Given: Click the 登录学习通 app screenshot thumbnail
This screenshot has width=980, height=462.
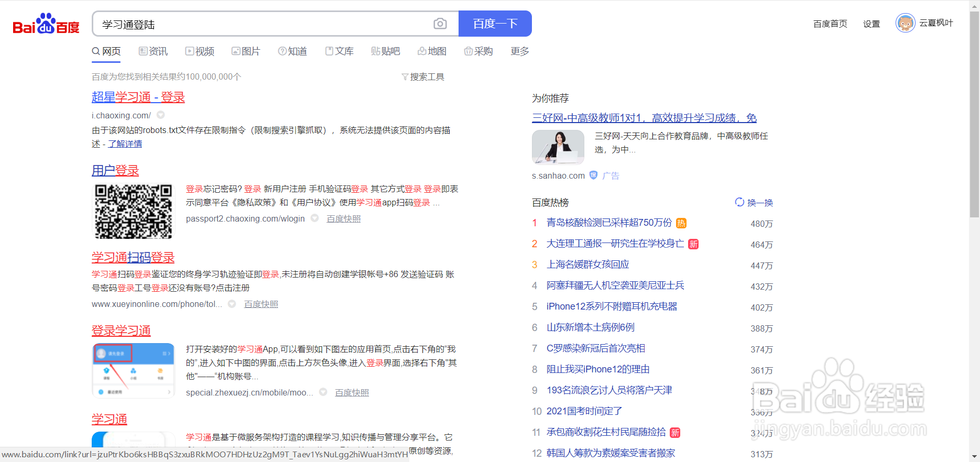Looking at the screenshot, I should pyautogui.click(x=133, y=371).
